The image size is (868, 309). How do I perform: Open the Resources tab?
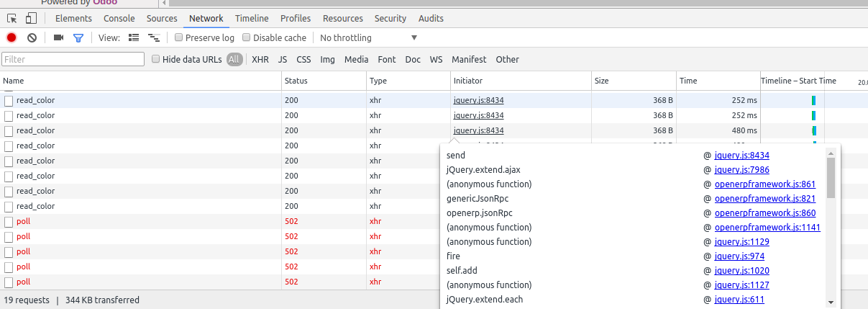(x=343, y=18)
